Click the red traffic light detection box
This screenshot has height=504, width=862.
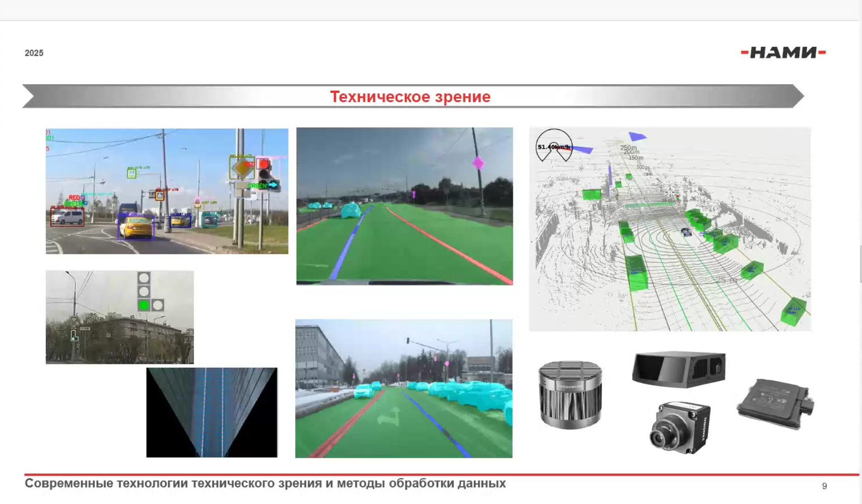[263, 164]
